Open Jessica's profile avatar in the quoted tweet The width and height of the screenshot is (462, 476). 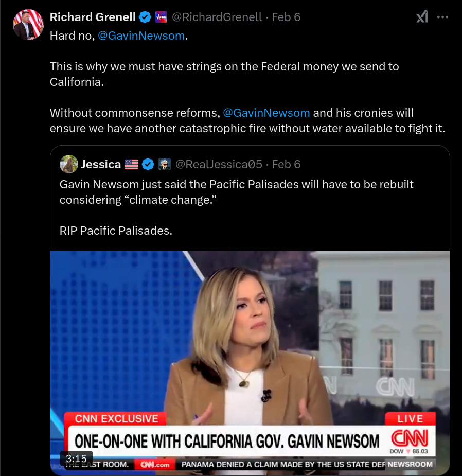pyautogui.click(x=69, y=164)
